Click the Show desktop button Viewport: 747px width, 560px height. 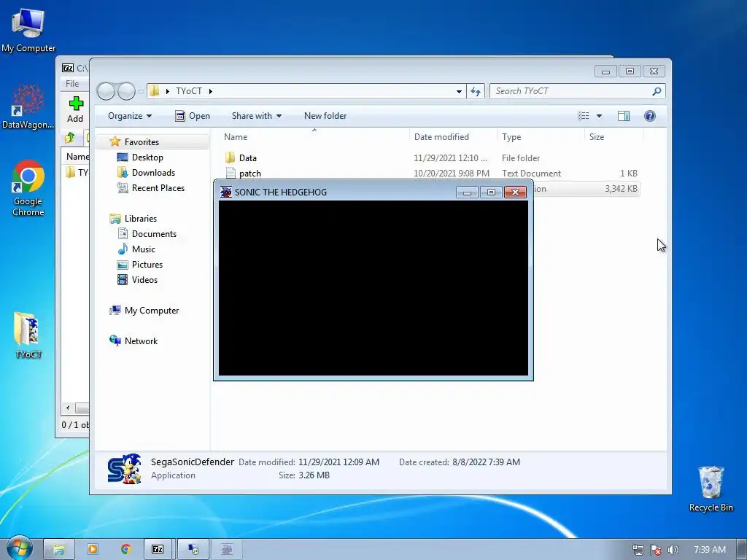[x=742, y=549]
